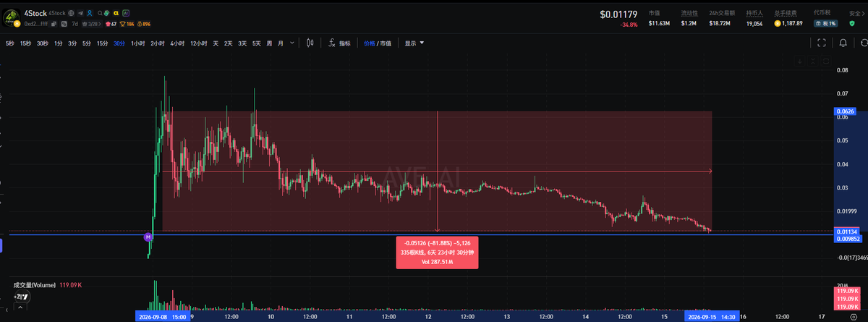Toggle fullscreen chart mode
Image resolution: width=868 pixels, height=322 pixels.
[x=822, y=43]
